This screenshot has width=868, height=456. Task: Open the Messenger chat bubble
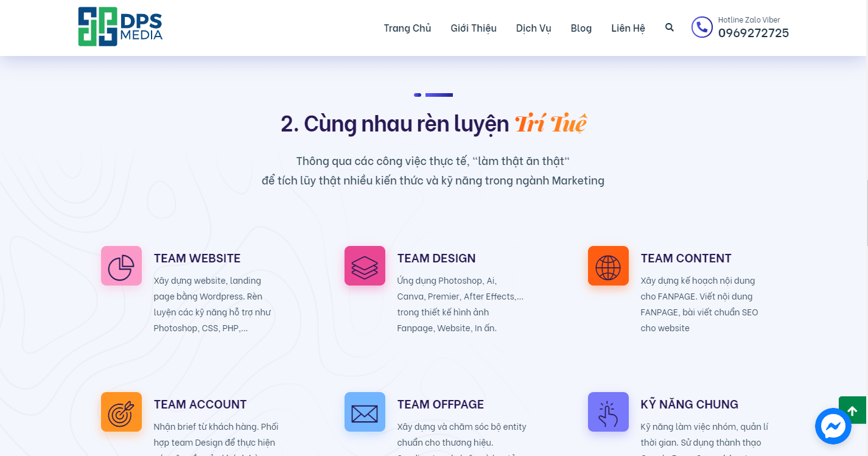pyautogui.click(x=833, y=426)
